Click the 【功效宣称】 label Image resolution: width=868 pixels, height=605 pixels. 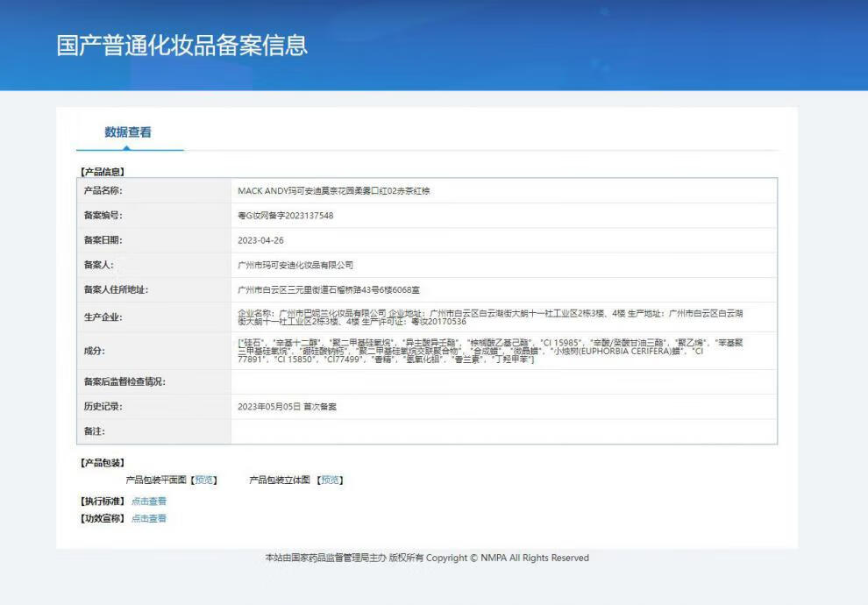(x=103, y=518)
